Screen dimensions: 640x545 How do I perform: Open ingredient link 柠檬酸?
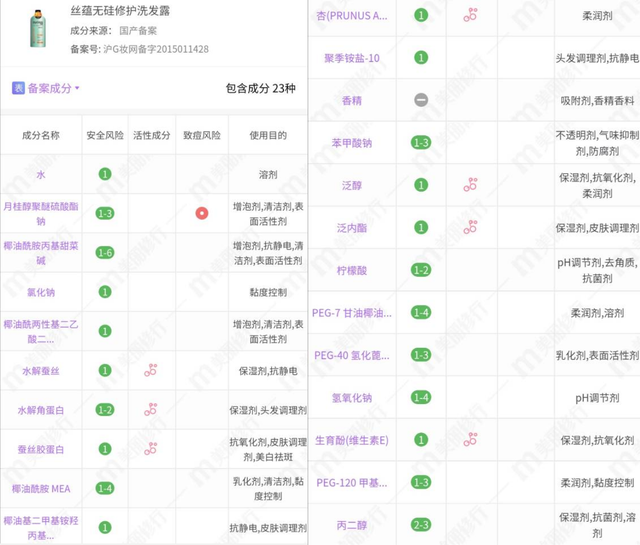[352, 270]
